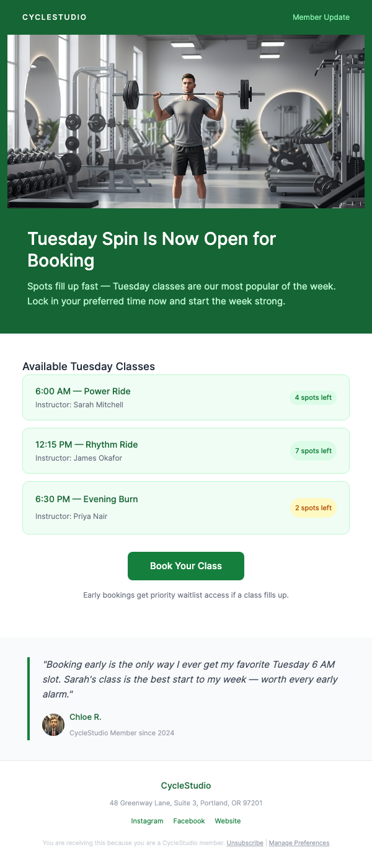Open the Facebook link
This screenshot has height=868, width=372.
(188, 820)
